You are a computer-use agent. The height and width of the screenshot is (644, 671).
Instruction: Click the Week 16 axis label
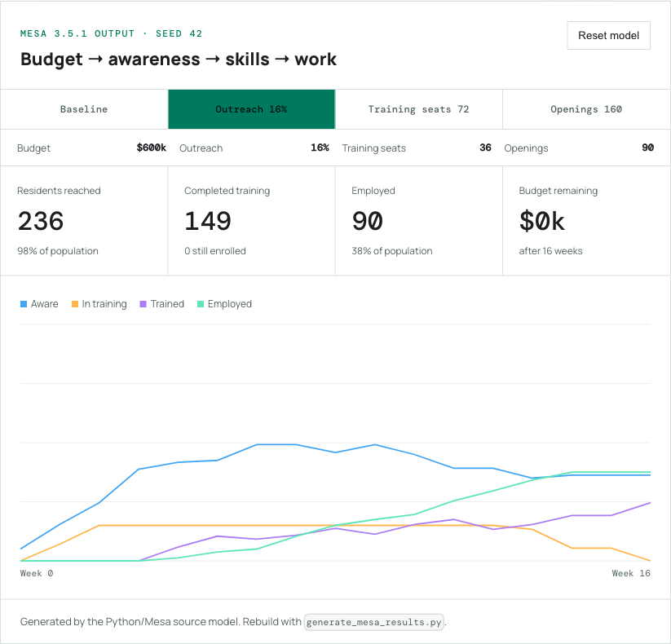tap(631, 573)
